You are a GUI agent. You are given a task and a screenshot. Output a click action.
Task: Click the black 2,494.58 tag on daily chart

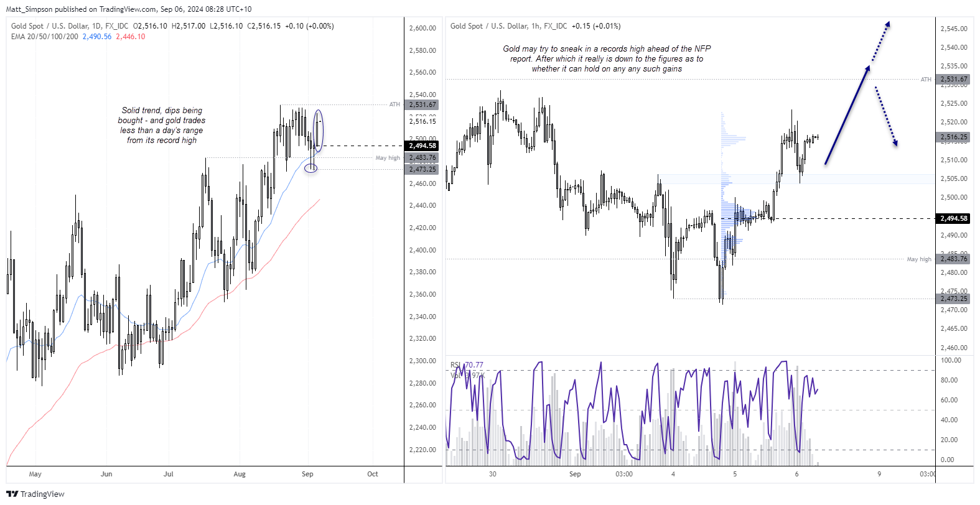422,146
